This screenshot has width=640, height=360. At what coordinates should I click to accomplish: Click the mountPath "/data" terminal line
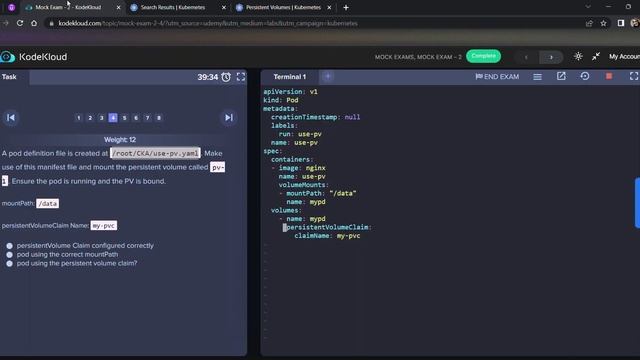[x=321, y=193]
